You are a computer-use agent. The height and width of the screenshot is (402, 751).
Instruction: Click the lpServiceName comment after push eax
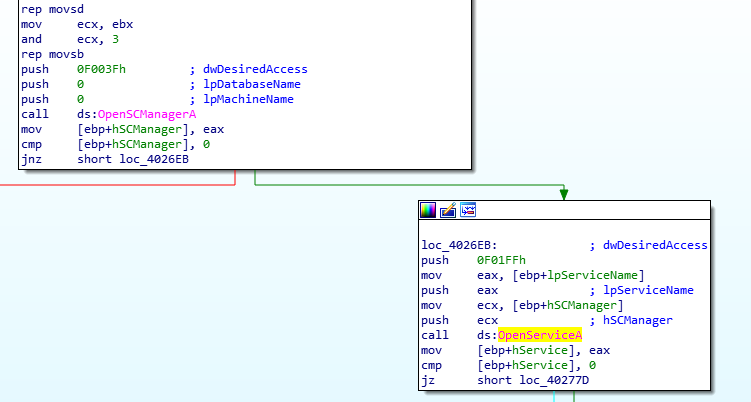[648, 290]
